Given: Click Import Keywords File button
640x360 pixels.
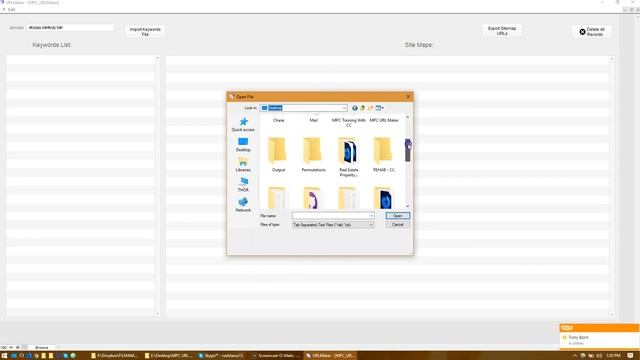Looking at the screenshot, I should click(145, 32).
